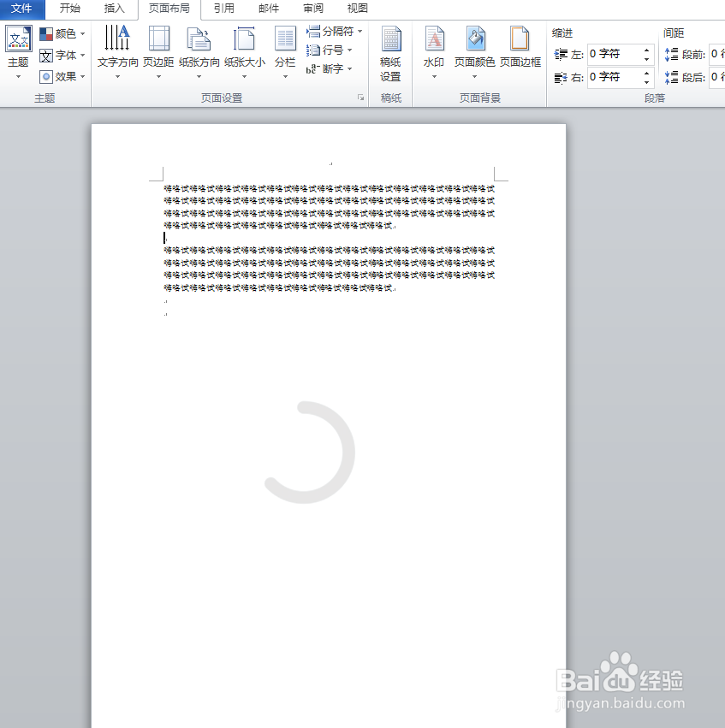This screenshot has height=728, width=725.
Task: Click the left indent value field
Action: (614, 54)
